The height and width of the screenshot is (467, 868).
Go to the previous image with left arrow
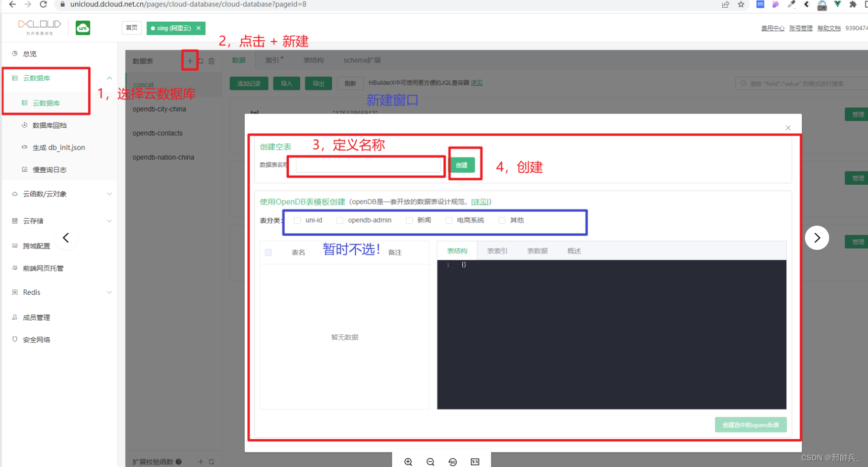pyautogui.click(x=66, y=238)
